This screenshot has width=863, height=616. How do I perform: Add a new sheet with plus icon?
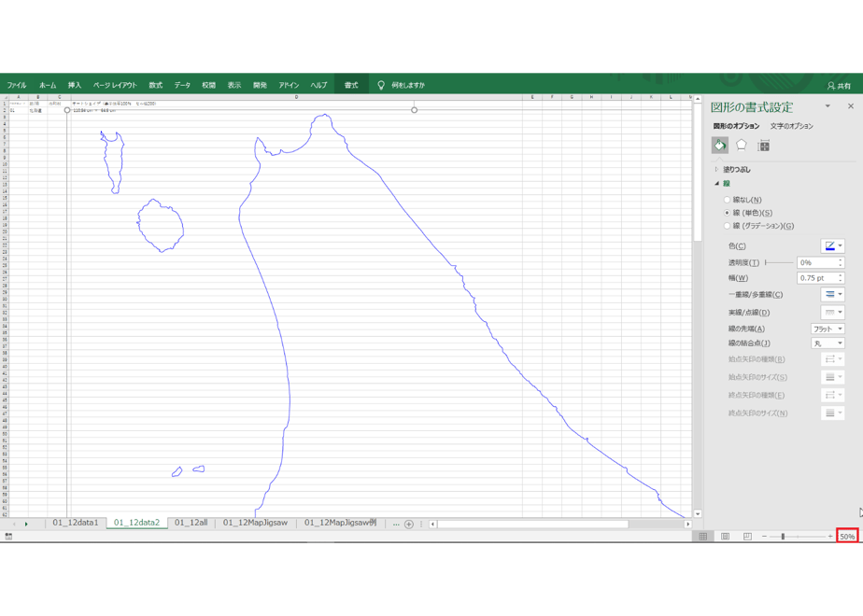tap(409, 525)
